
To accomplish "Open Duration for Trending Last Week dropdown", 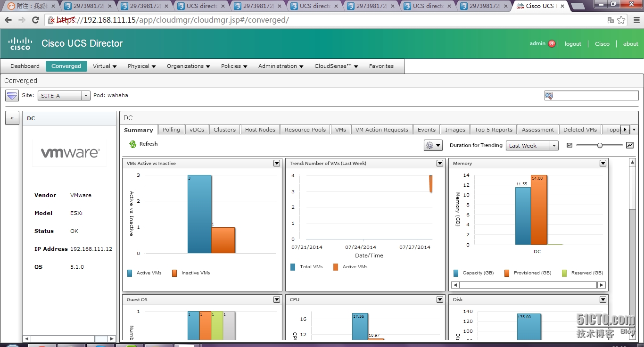I will (532, 146).
